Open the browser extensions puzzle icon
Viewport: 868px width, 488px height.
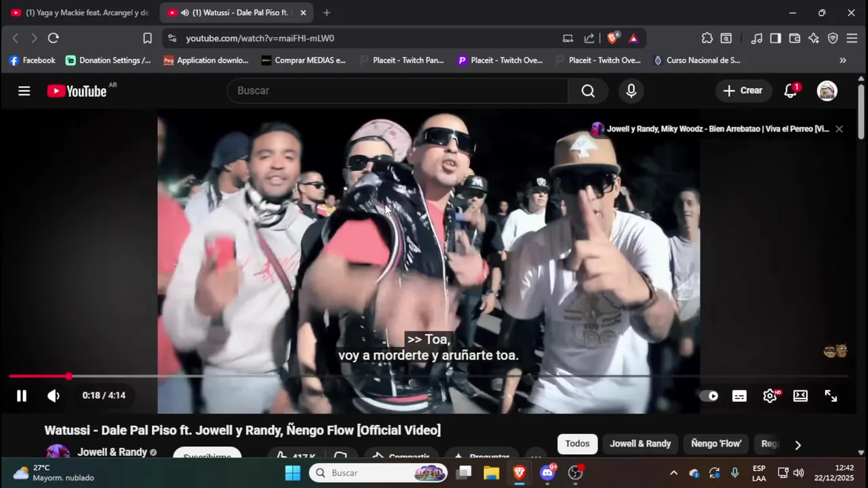click(707, 39)
